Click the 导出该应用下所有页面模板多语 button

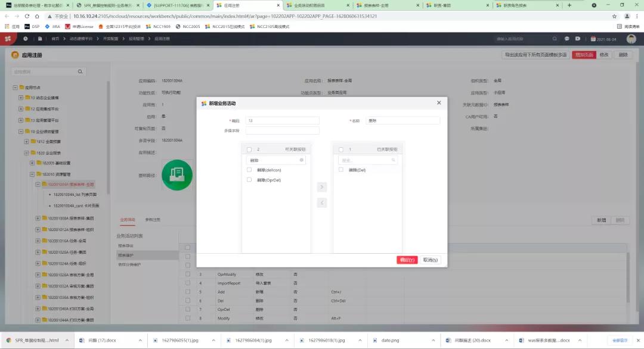tap(535, 55)
